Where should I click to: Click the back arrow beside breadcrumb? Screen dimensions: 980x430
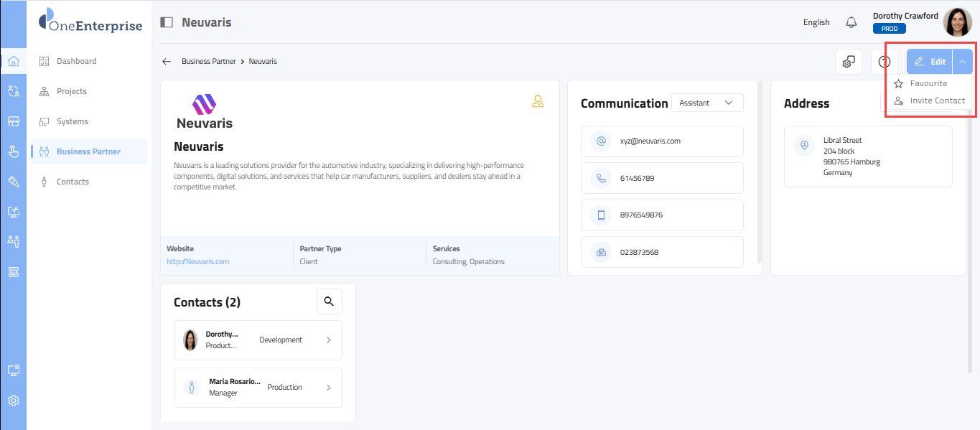point(167,62)
